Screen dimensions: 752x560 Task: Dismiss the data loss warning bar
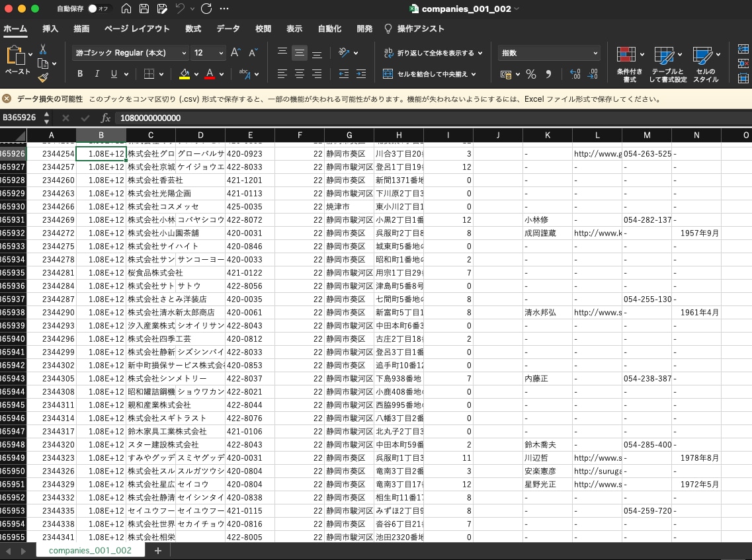pyautogui.click(x=7, y=99)
